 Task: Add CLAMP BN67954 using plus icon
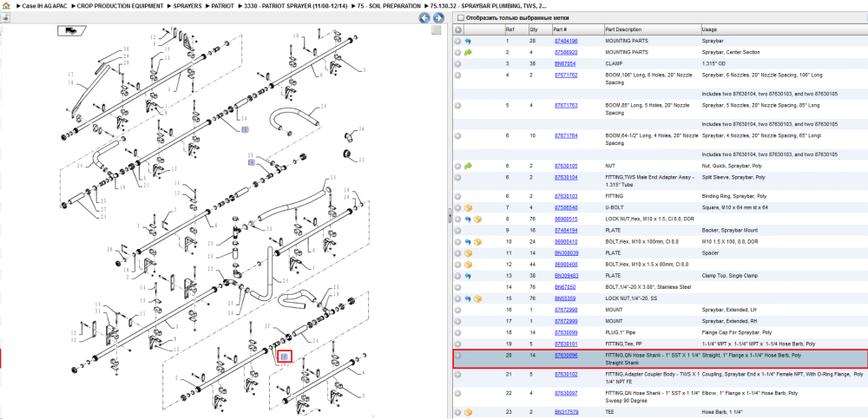457,63
